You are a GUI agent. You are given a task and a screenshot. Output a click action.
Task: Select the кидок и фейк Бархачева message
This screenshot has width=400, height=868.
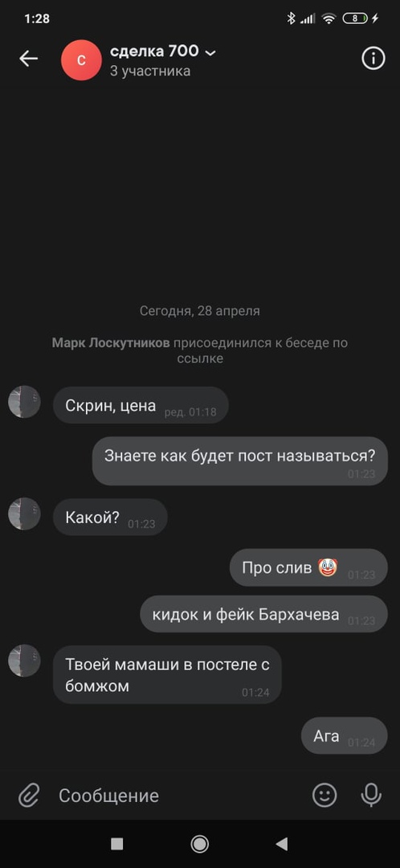264,615
